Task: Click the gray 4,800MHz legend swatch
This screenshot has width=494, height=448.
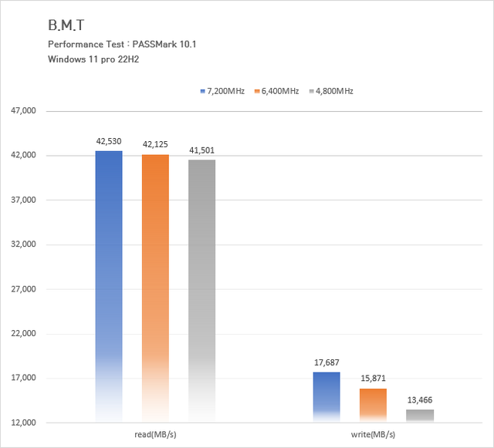Action: click(311, 91)
